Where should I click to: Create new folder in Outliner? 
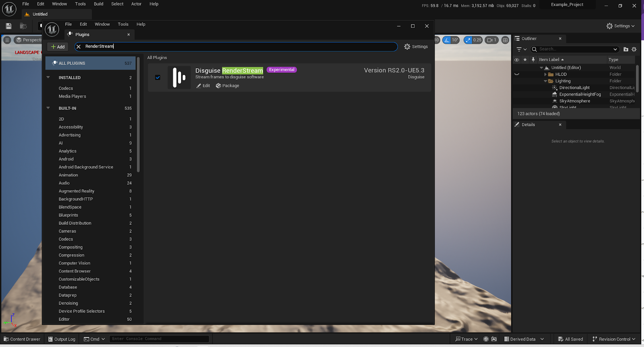point(626,49)
